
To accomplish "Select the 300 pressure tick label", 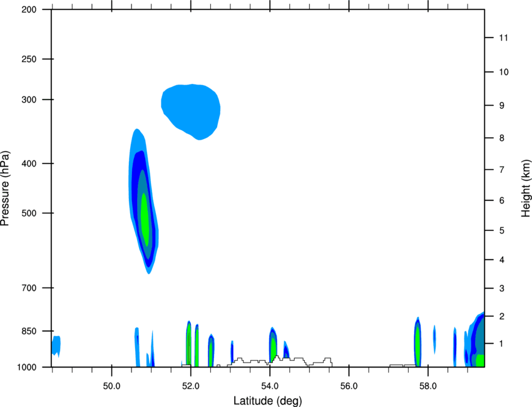I will point(29,100).
